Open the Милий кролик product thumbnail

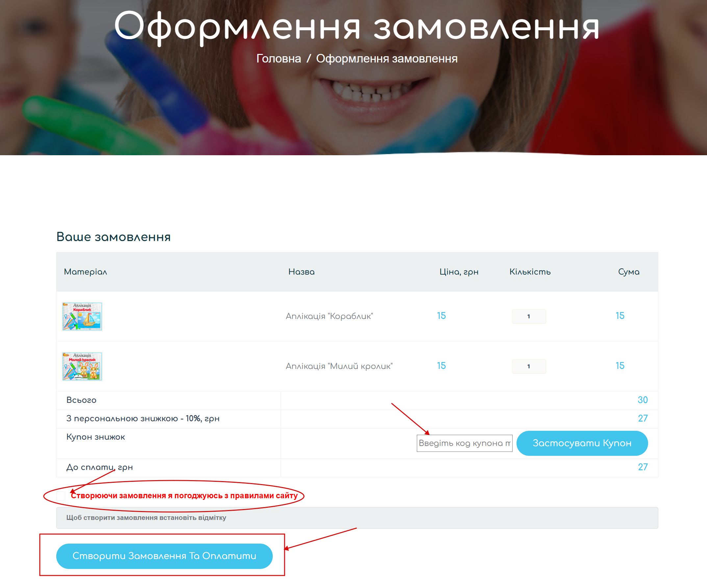pyautogui.click(x=82, y=366)
